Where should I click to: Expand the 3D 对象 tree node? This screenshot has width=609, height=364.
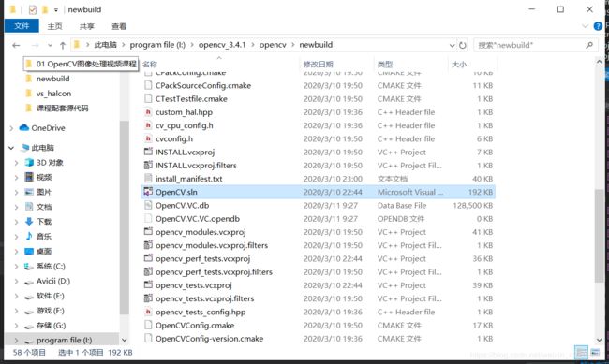[x=16, y=163]
